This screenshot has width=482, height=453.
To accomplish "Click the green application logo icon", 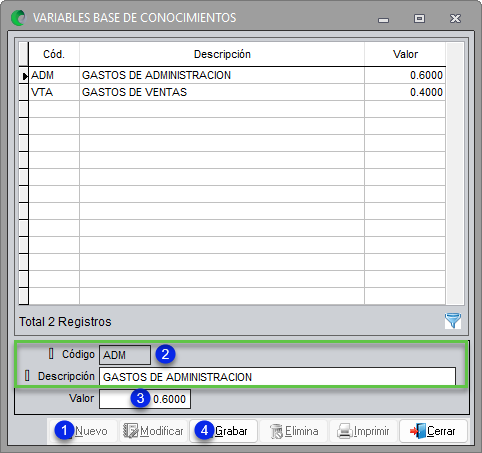I will 18,18.
